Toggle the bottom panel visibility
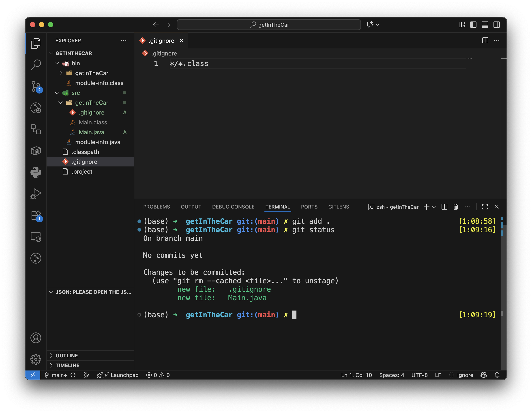This screenshot has width=532, height=413. (x=485, y=25)
